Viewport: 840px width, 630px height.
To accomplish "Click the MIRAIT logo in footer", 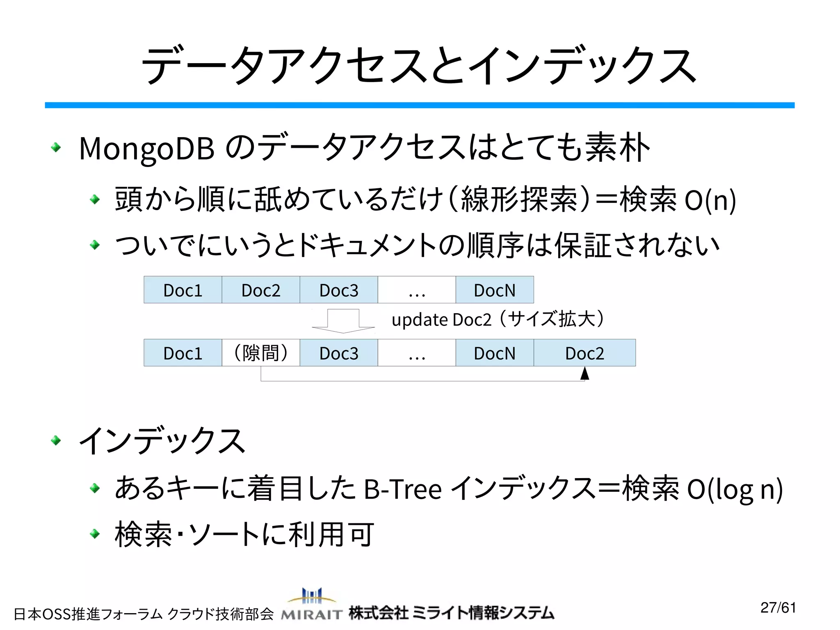I will coord(312,604).
